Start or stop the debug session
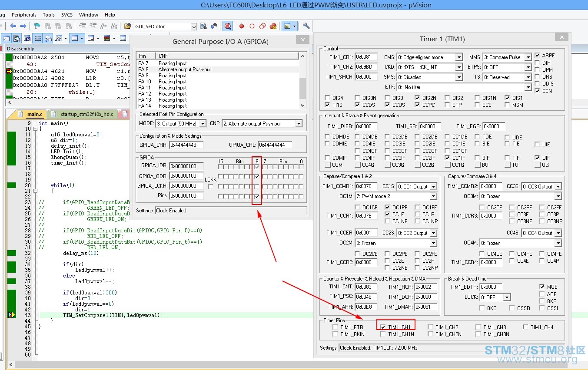Screen dimensions: 588x370 pos(227,26)
